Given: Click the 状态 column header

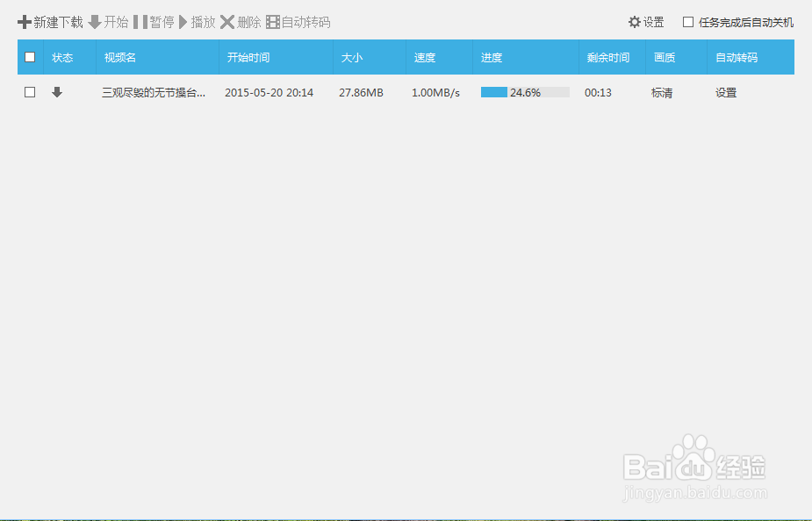Looking at the screenshot, I should (61, 56).
